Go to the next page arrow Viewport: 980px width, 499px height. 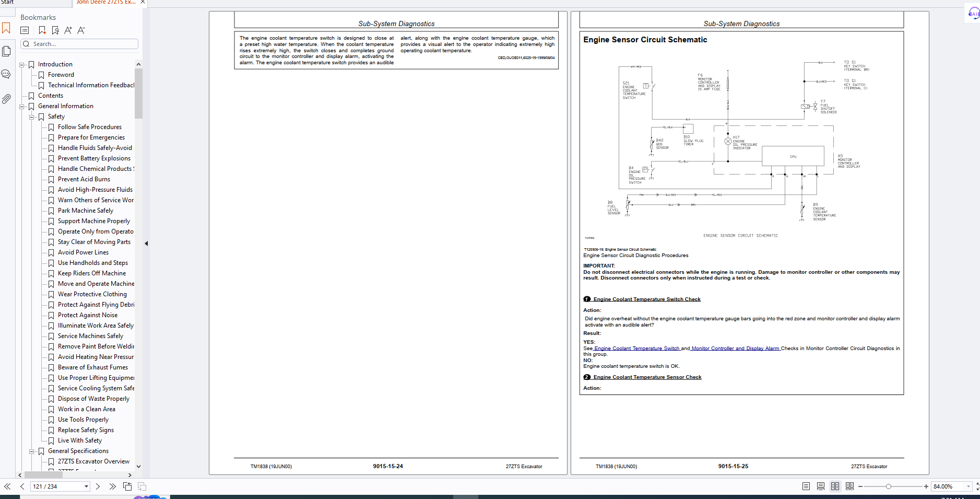pyautogui.click(x=98, y=486)
